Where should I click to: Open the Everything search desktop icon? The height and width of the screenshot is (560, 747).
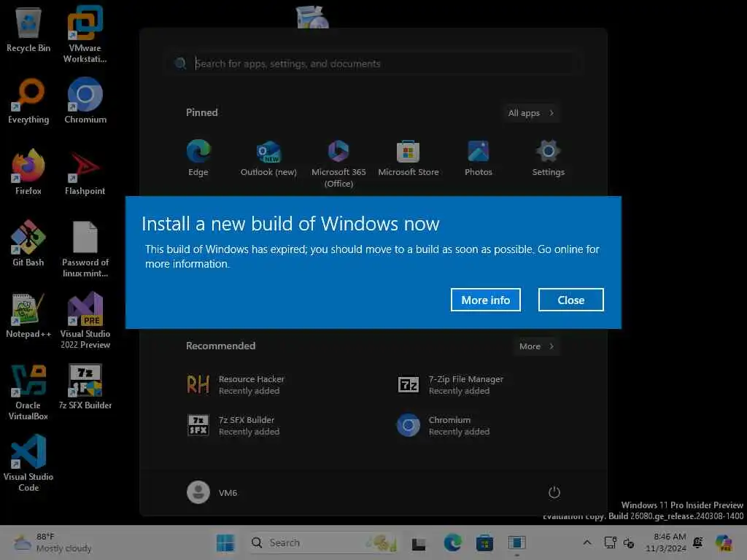(28, 101)
